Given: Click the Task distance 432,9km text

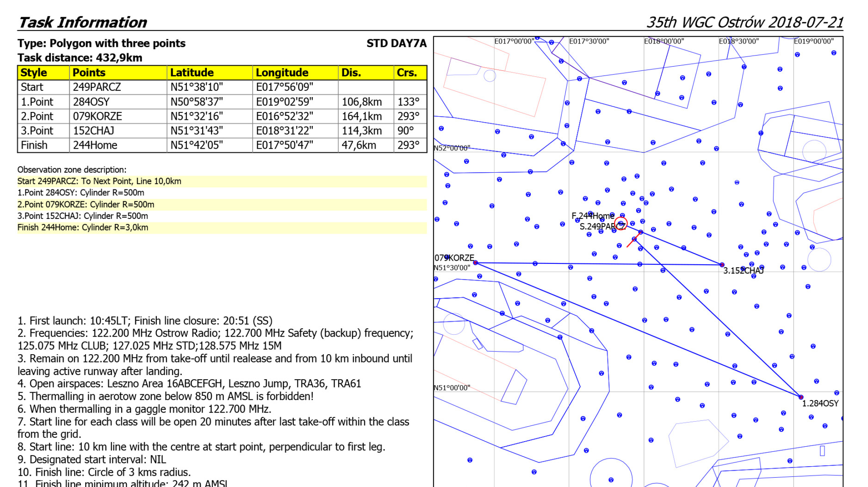Looking at the screenshot, I should coord(80,58).
